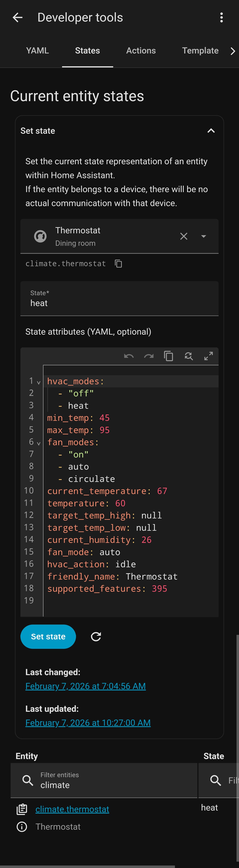Refresh entity state with the reload icon

coord(96,637)
